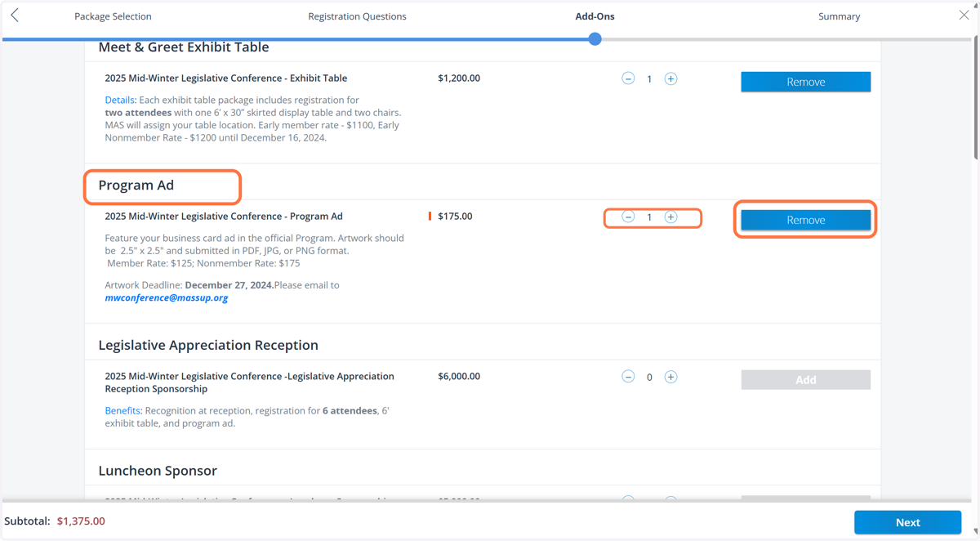Click the Program Ad price $175.00

pyautogui.click(x=455, y=217)
